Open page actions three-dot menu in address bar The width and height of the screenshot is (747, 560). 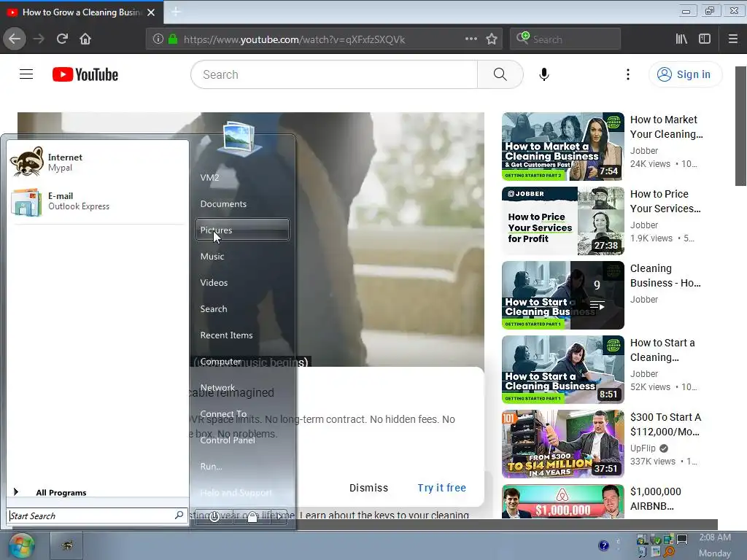click(x=471, y=39)
